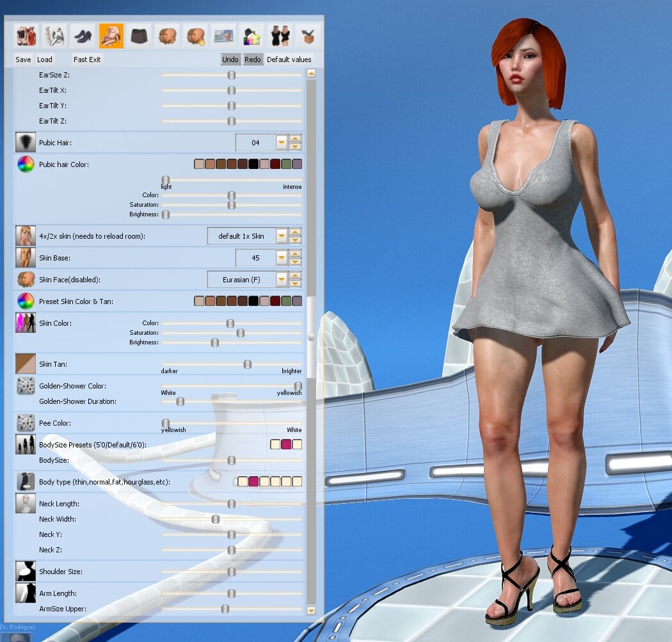Pick the black swatch in Preset Skin Color & Tan
The height and width of the screenshot is (642, 672).
pos(253,301)
